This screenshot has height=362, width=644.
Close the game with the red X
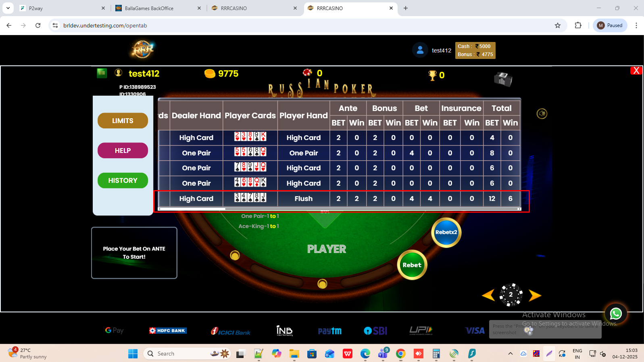(x=636, y=71)
